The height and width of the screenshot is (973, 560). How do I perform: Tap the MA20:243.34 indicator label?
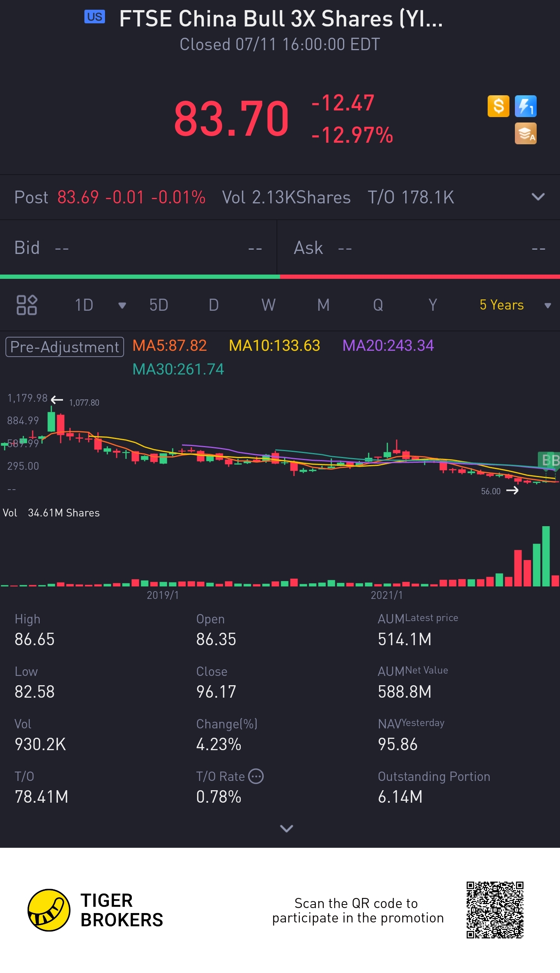click(388, 345)
